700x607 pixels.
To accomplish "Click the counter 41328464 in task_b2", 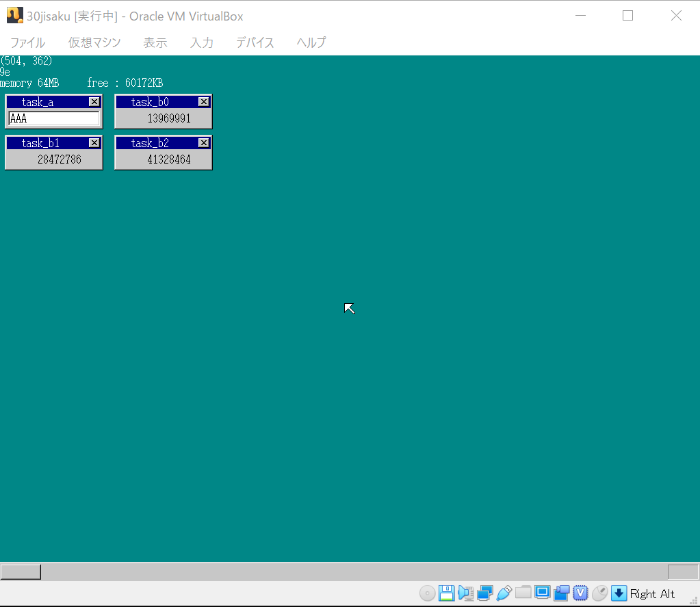I will pyautogui.click(x=169, y=159).
